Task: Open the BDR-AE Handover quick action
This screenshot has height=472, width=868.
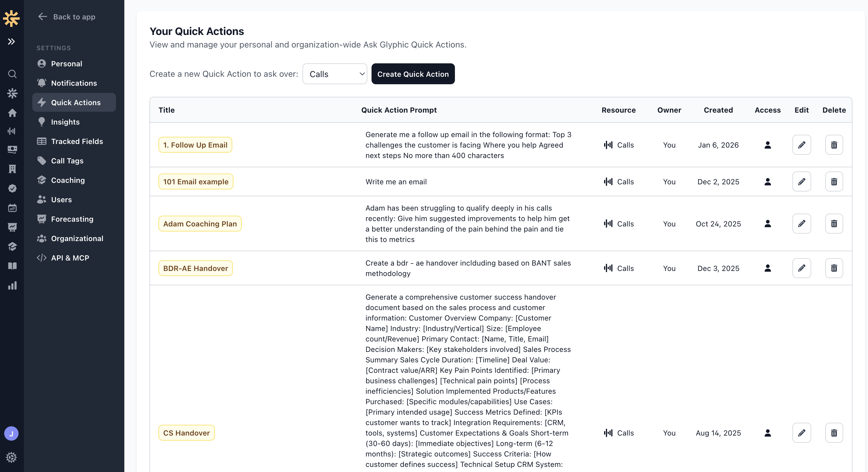Action: (x=195, y=268)
